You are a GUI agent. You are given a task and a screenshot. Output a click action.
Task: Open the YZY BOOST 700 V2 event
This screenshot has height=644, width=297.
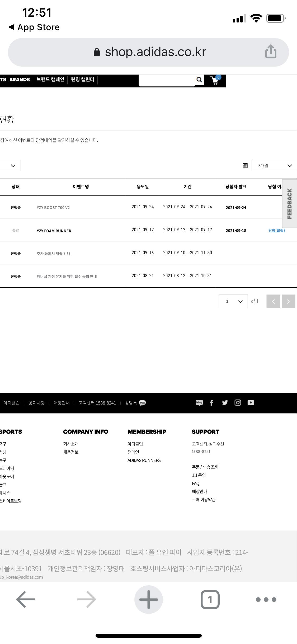[53, 208]
